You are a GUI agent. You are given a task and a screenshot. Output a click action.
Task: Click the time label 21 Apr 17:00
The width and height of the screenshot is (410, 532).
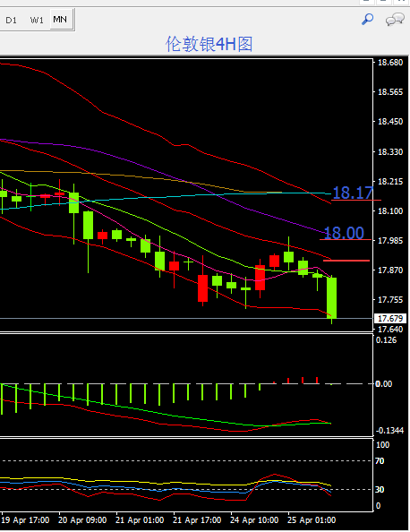pyautogui.click(x=197, y=520)
